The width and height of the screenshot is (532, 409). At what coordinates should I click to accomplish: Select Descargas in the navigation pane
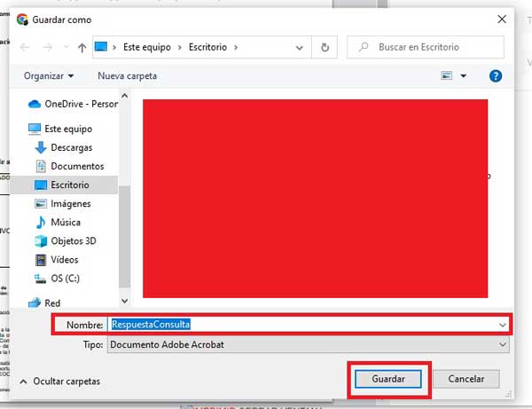coord(71,147)
